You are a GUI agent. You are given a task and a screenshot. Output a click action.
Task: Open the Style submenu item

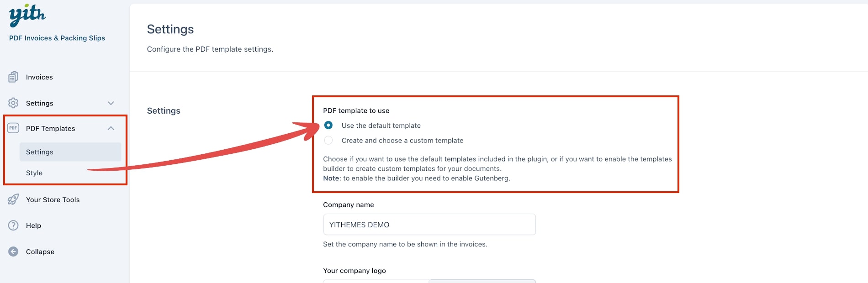(x=34, y=173)
